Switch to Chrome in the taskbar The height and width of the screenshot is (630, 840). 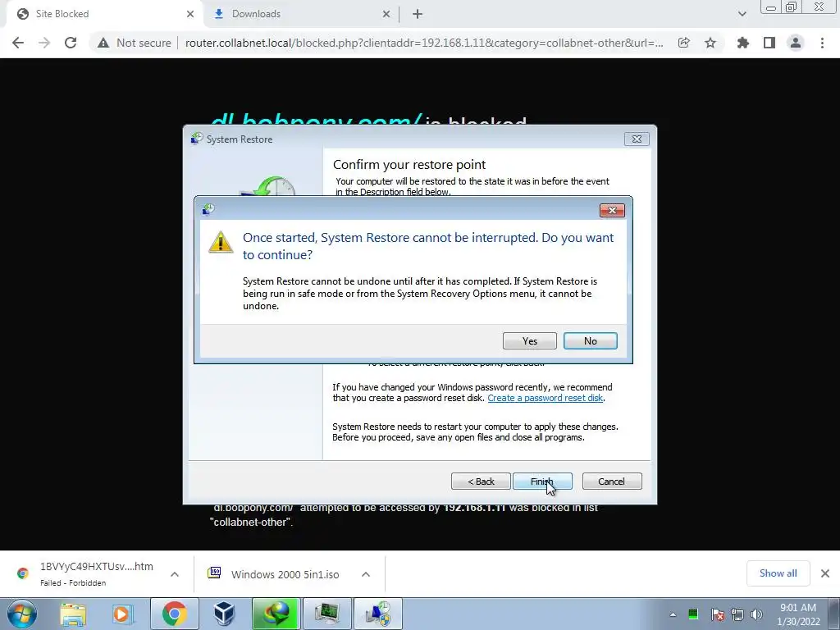[x=174, y=614]
